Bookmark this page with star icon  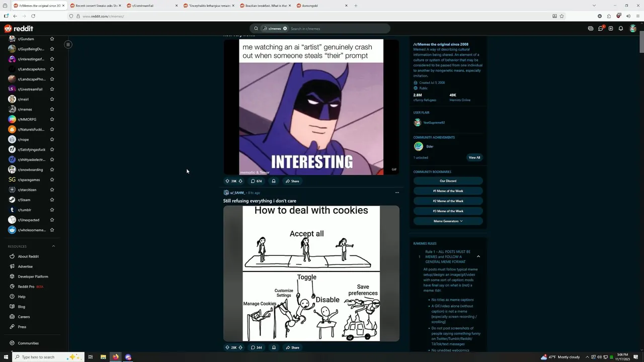[562, 16]
